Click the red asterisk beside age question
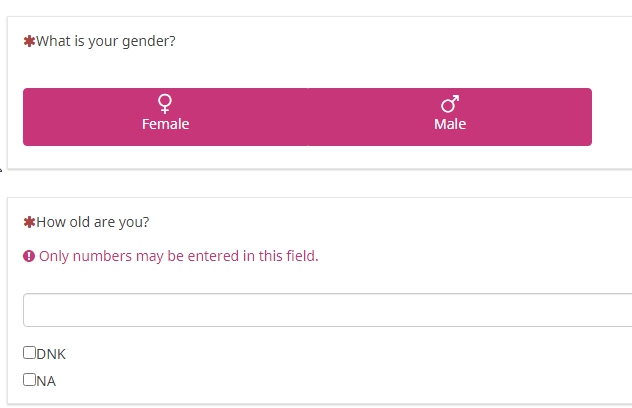The image size is (632, 408). [x=29, y=222]
